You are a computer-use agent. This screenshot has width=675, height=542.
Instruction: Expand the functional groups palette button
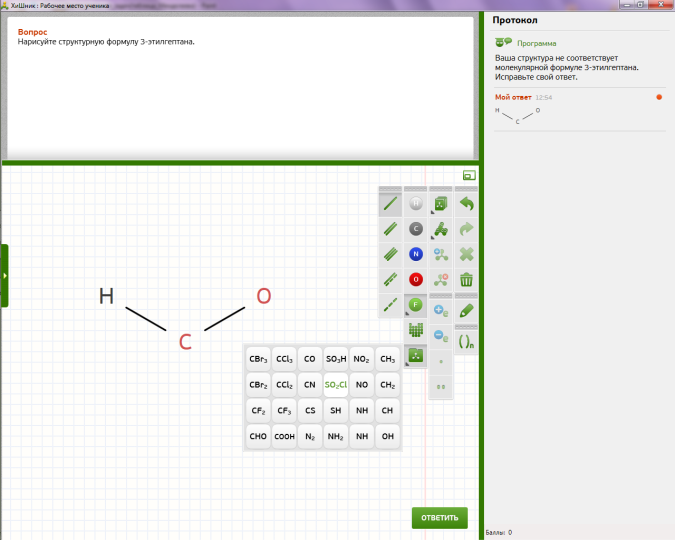click(416, 354)
